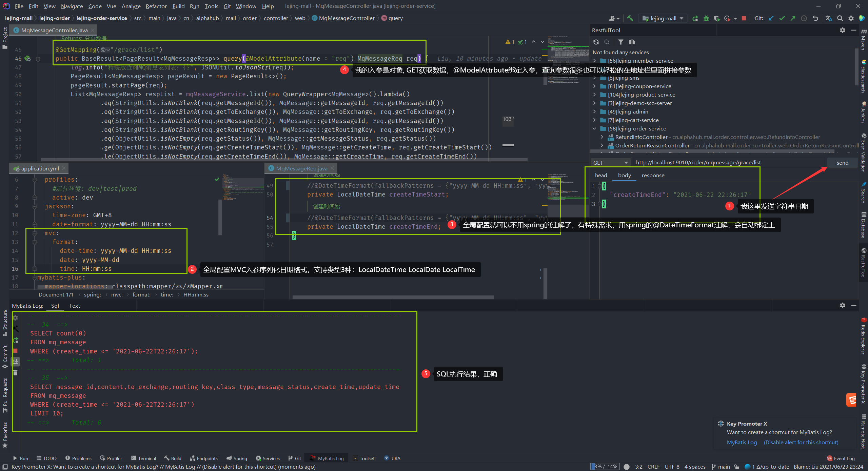The height and width of the screenshot is (471, 868).
Task: Click the MyBatis Log wand format icon
Action: click(x=16, y=329)
